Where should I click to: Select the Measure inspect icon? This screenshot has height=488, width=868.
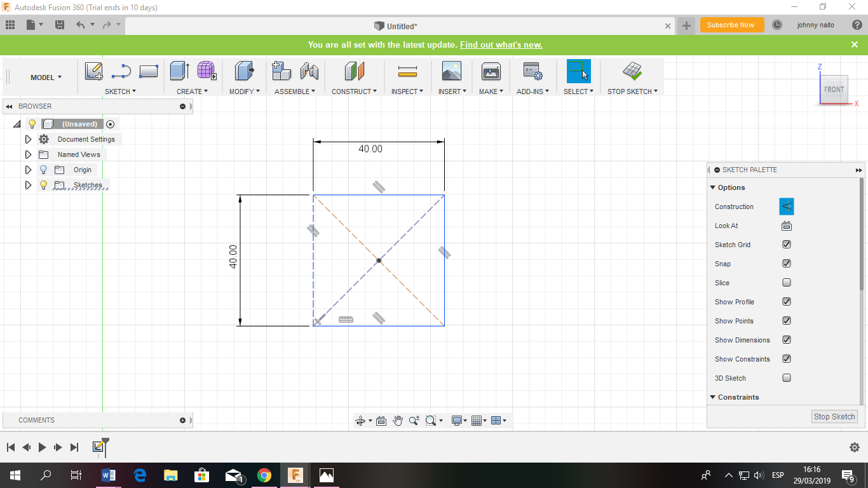(407, 71)
